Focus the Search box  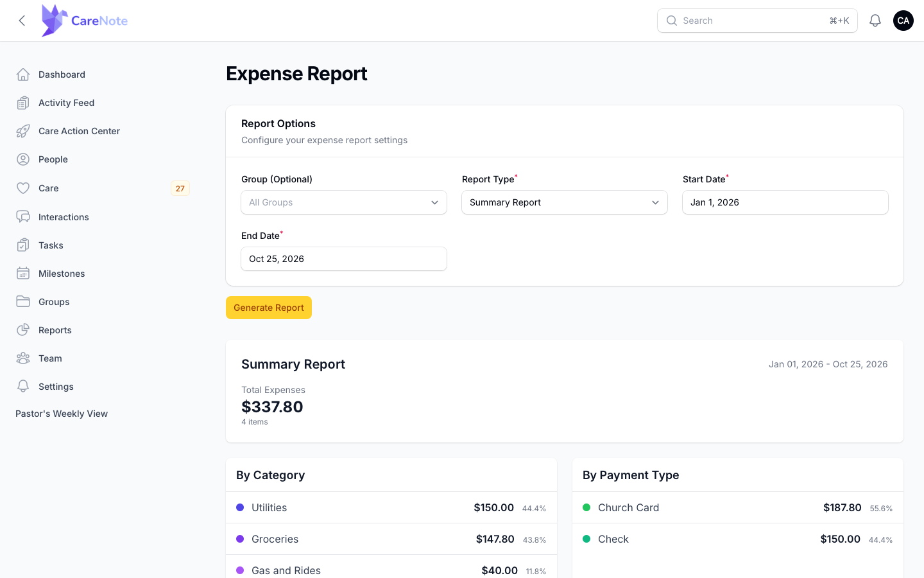point(757,21)
